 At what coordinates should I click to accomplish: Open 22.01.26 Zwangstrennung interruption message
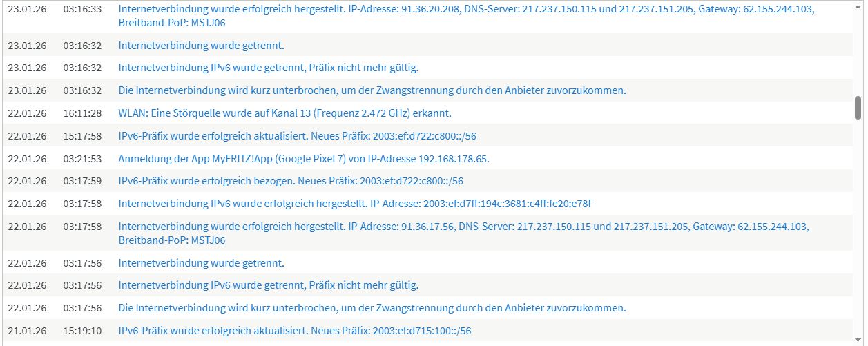(x=372, y=308)
